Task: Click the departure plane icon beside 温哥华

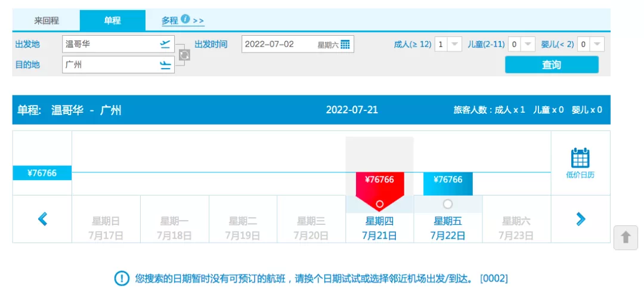Action: point(165,44)
